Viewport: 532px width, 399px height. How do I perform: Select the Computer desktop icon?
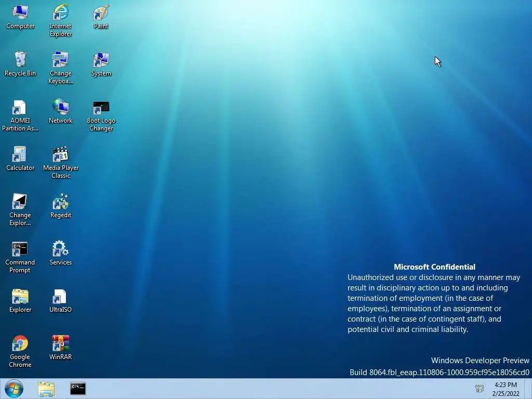pos(20,17)
